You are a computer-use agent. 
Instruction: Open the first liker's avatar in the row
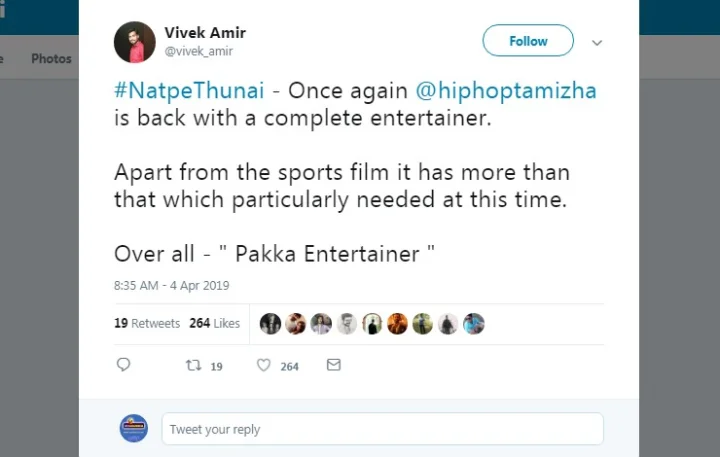click(x=270, y=323)
